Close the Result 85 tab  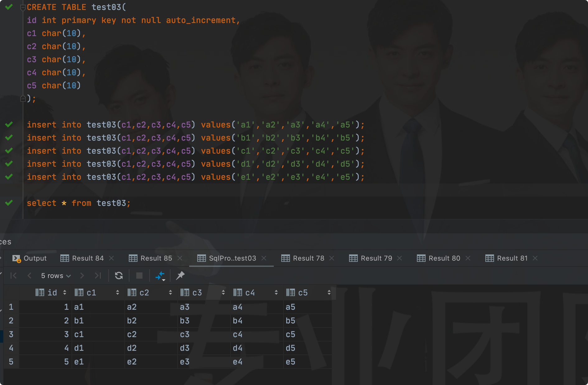(180, 258)
